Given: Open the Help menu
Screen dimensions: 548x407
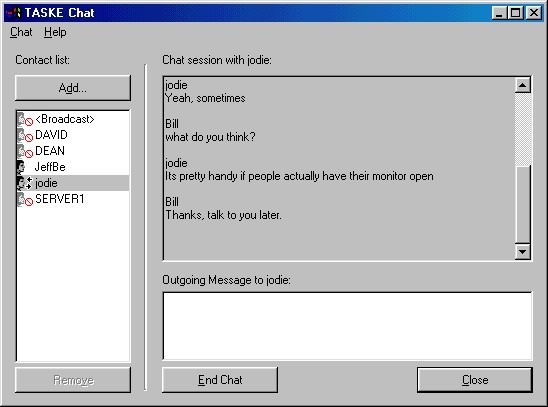Looking at the screenshot, I should coord(55,32).
